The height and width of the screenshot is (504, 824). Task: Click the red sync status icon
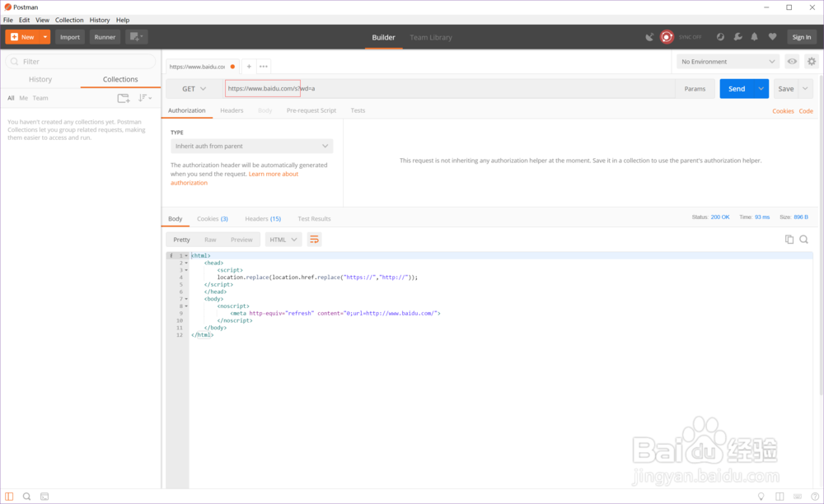pyautogui.click(x=667, y=37)
